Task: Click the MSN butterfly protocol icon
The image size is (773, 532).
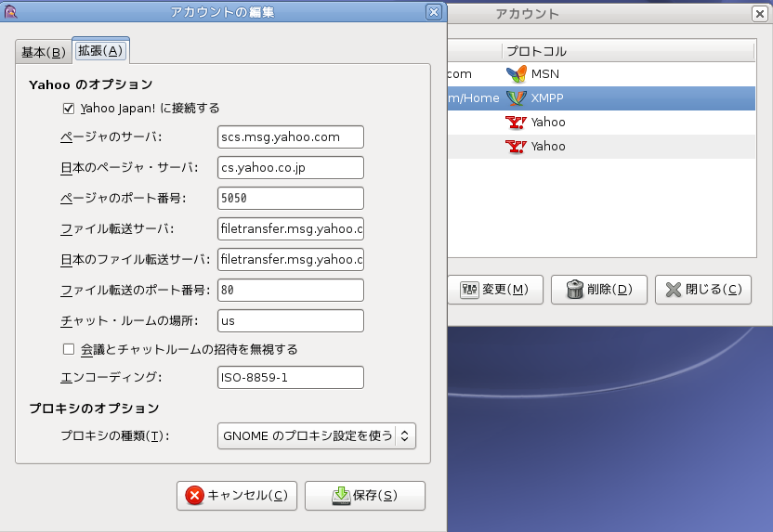Action: click(517, 74)
